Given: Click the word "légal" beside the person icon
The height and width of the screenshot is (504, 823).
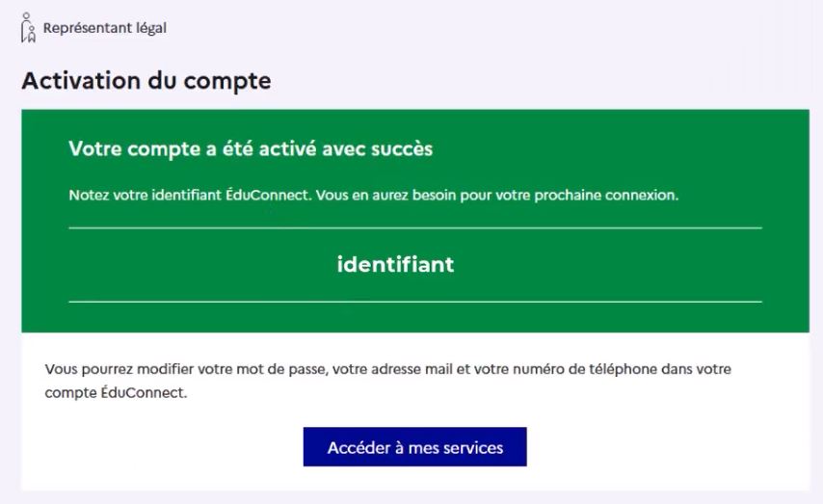Looking at the screenshot, I should 149,28.
